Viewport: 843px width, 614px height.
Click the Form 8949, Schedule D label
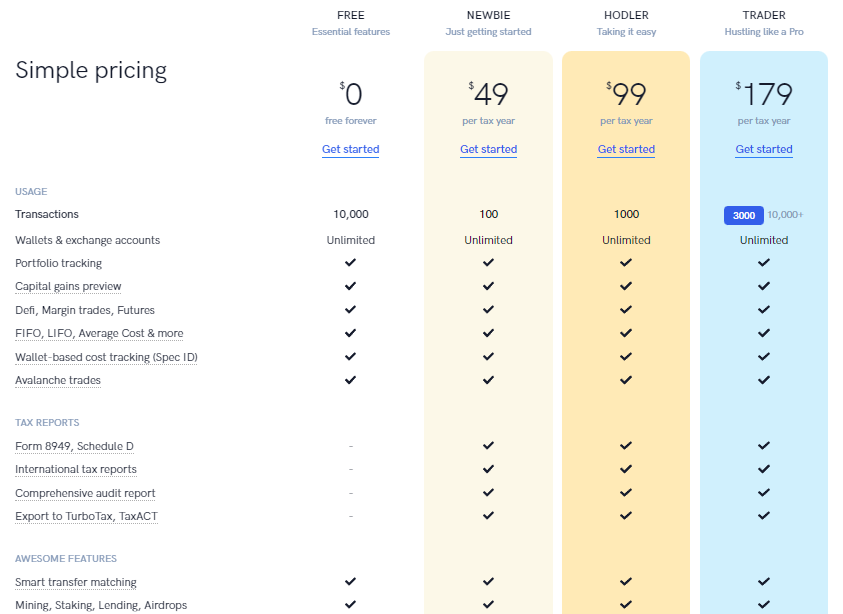[x=74, y=446]
